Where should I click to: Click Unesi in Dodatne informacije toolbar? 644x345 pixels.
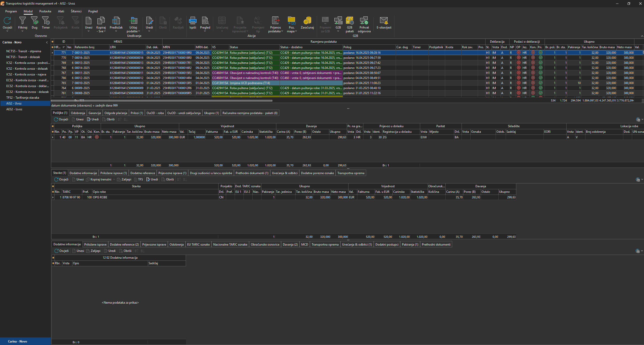coord(78,251)
